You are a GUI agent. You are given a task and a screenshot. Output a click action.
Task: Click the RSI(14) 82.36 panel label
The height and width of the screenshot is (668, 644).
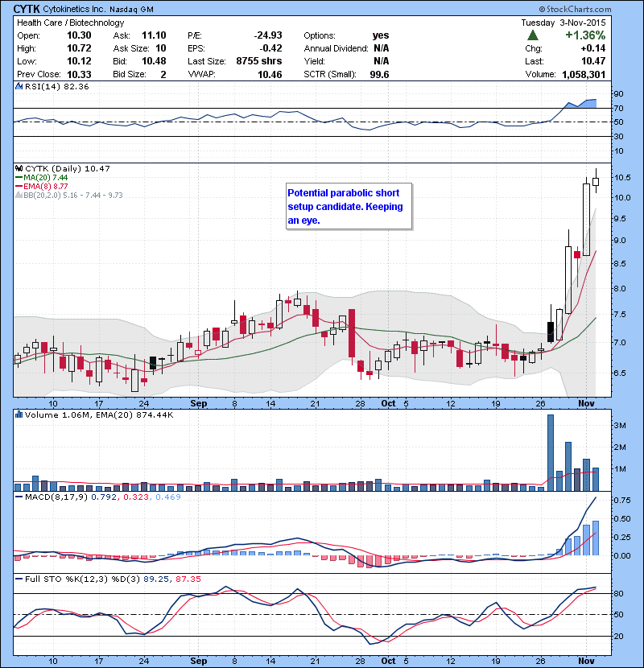pos(57,86)
